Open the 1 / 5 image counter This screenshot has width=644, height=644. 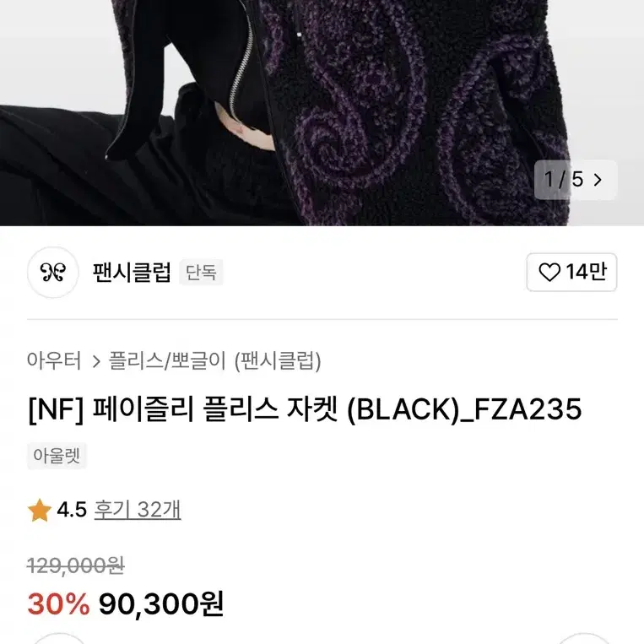coord(576,180)
